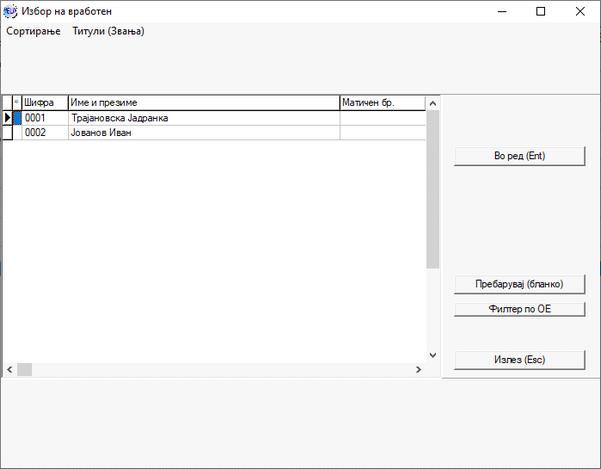Minimize the Избор на вработен window
Screen dimensions: 601x469
point(502,11)
